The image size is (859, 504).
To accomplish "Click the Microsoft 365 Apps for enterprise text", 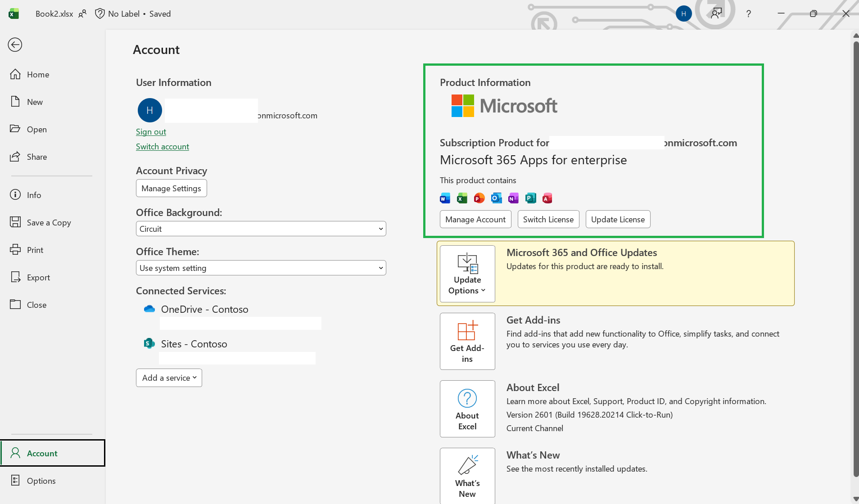I will (533, 160).
